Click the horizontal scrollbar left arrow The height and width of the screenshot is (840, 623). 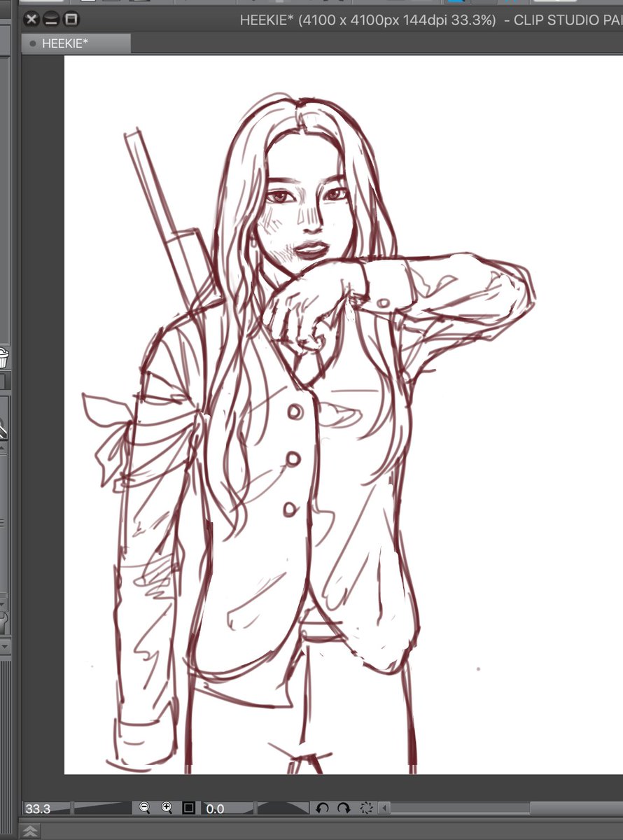tap(384, 808)
